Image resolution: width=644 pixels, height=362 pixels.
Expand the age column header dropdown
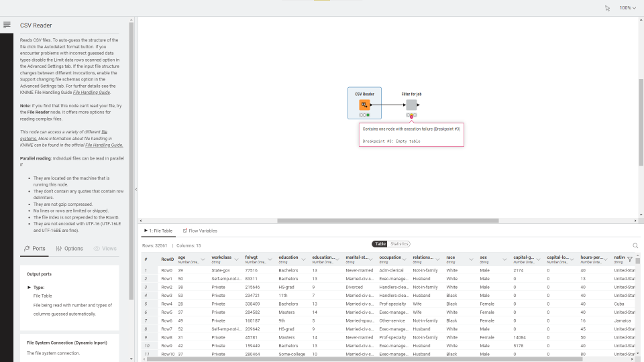203,259
